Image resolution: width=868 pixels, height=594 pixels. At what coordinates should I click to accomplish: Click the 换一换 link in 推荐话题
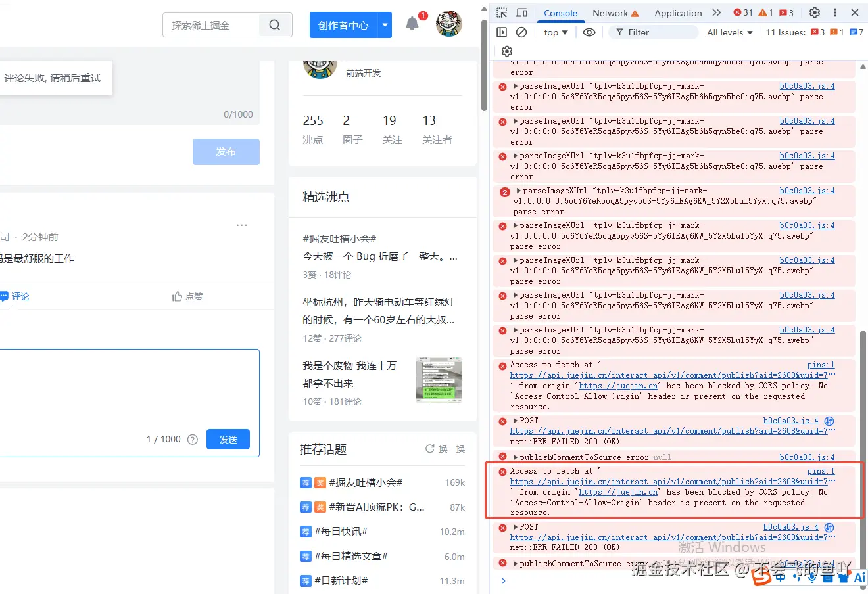point(452,449)
